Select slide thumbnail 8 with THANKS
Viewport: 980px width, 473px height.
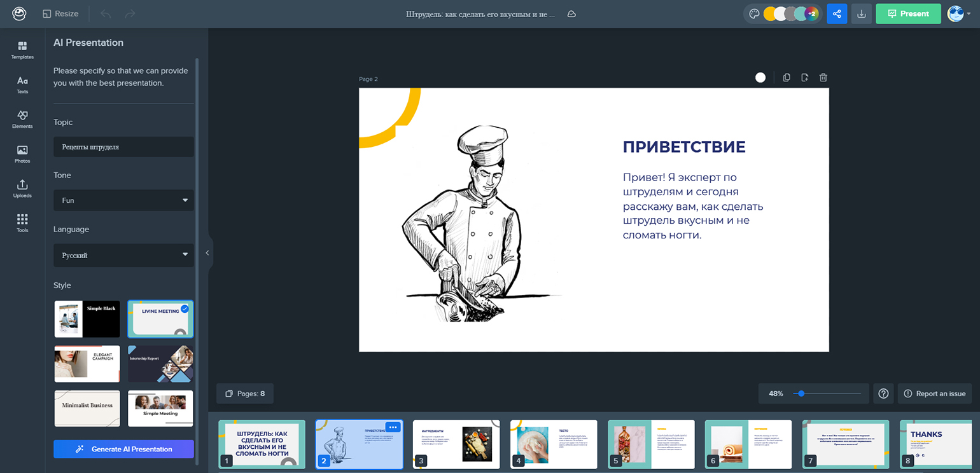click(x=936, y=444)
